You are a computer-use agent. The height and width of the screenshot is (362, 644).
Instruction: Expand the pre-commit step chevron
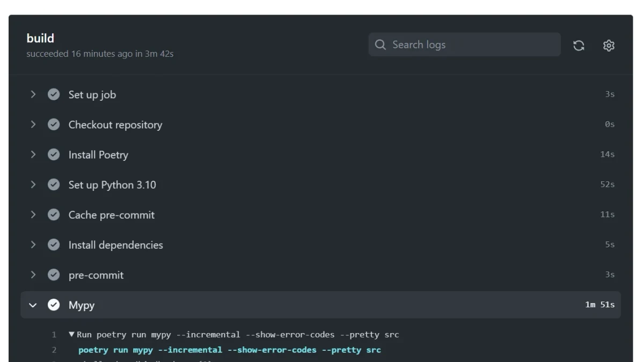(x=33, y=275)
